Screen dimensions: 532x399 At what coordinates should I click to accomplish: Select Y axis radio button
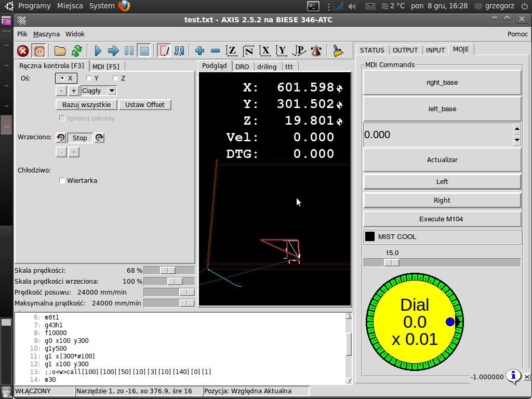coord(92,78)
